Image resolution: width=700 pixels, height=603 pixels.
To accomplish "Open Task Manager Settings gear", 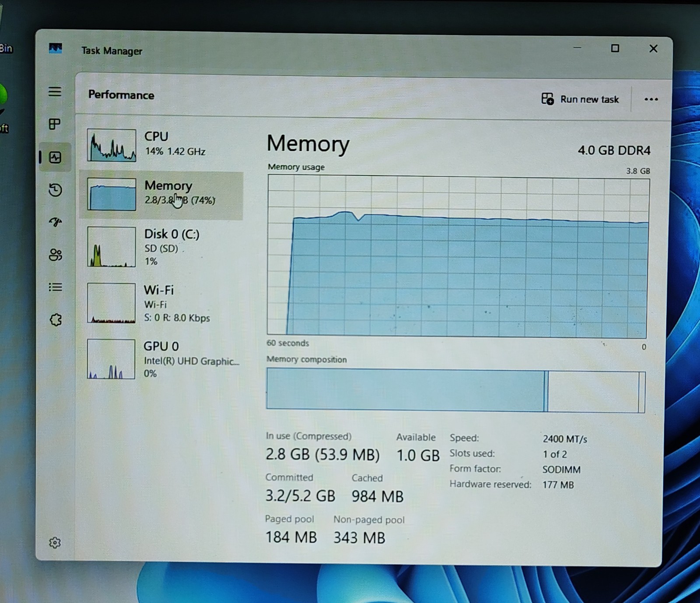I will click(55, 543).
